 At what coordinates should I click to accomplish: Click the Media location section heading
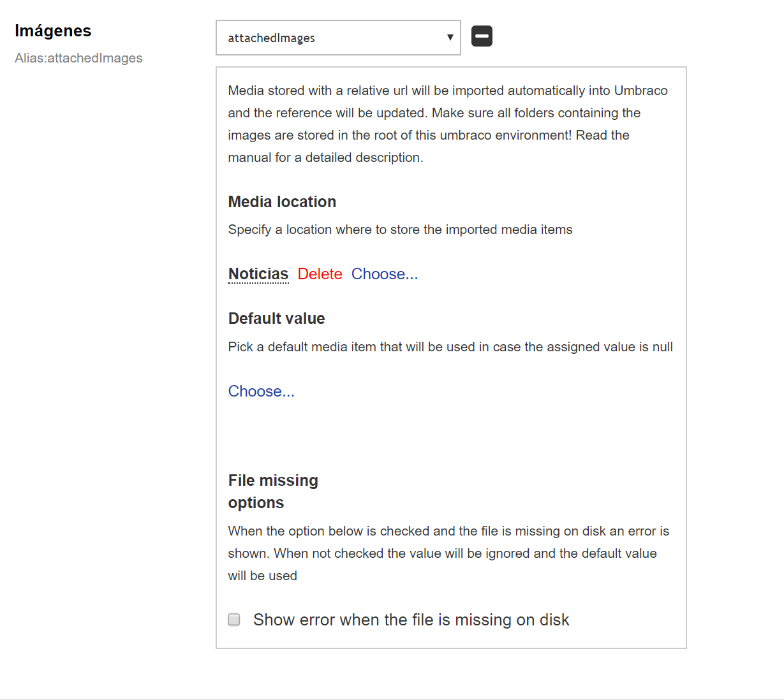coord(282,201)
